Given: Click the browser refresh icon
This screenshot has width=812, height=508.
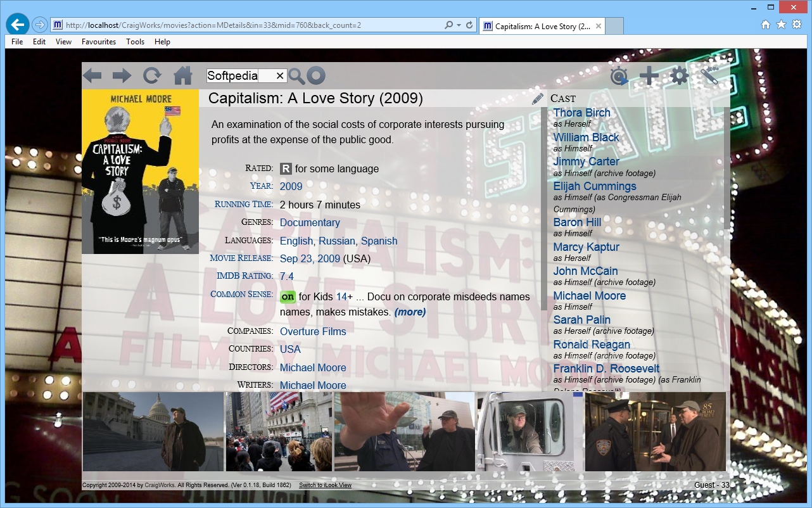Looking at the screenshot, I should [x=469, y=25].
